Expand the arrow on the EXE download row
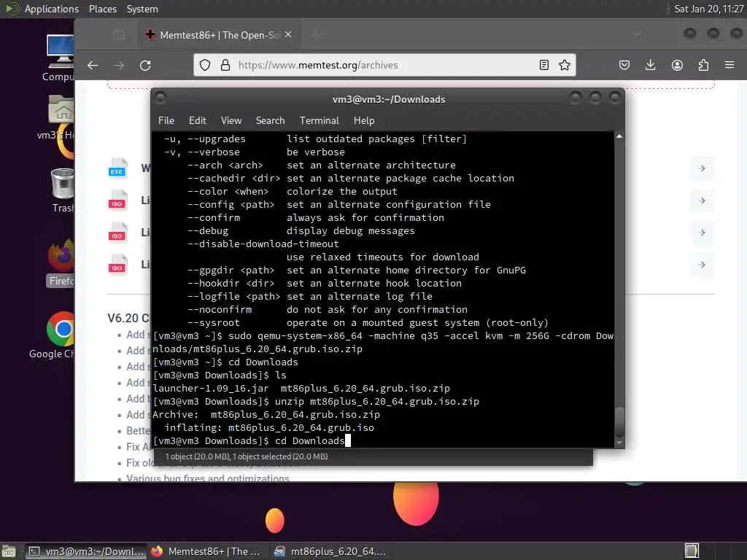747x560 pixels. pyautogui.click(x=702, y=168)
